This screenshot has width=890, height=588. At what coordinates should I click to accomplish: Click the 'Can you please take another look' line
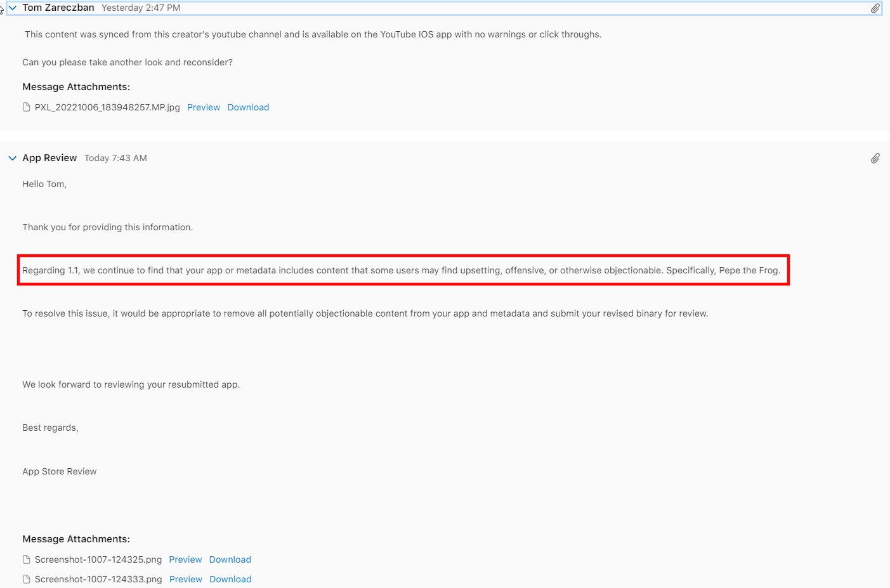point(128,62)
